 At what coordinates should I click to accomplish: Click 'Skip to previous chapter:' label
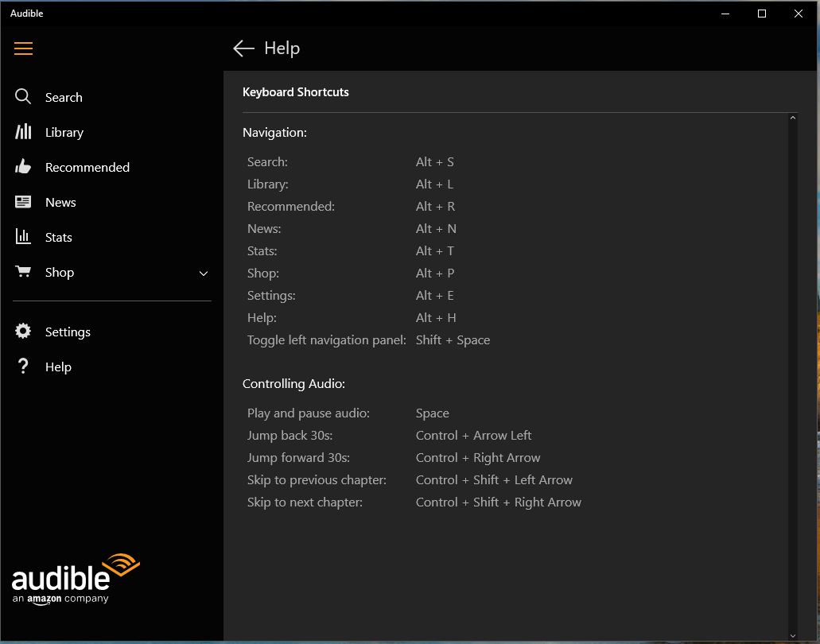click(317, 480)
